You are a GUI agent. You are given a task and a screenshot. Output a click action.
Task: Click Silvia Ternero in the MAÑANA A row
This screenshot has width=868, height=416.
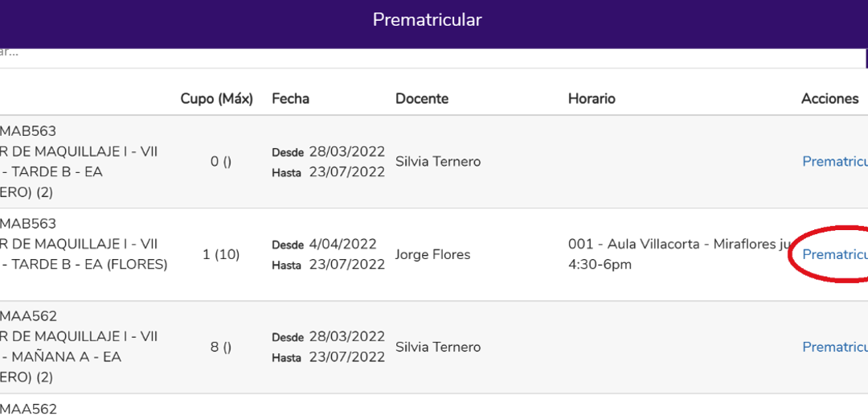coord(438,347)
